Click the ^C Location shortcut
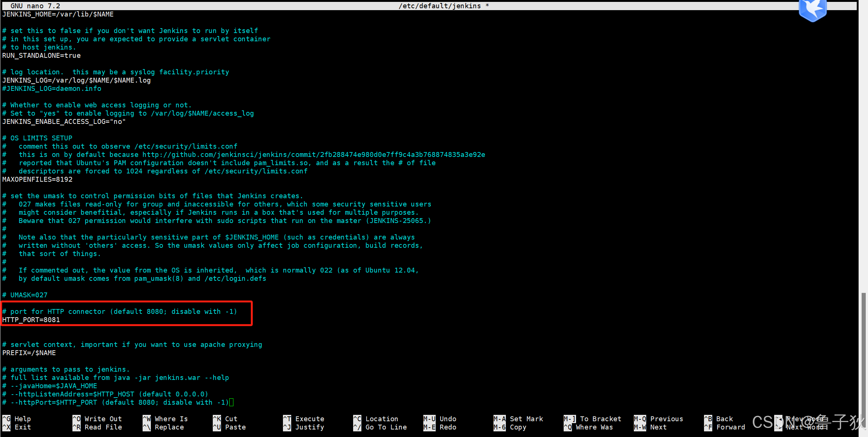Screen dimensions: 868x437 pos(376,419)
